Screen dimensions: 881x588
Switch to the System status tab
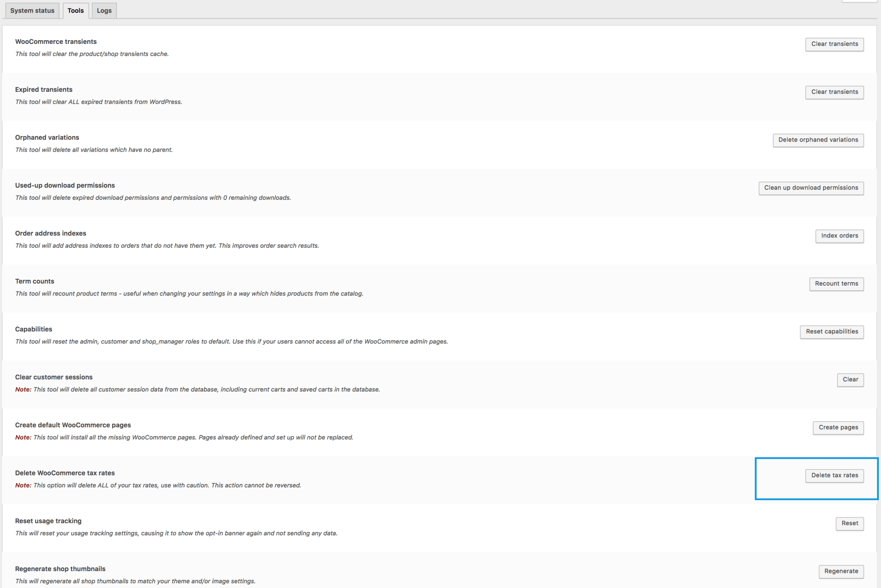pos(32,11)
